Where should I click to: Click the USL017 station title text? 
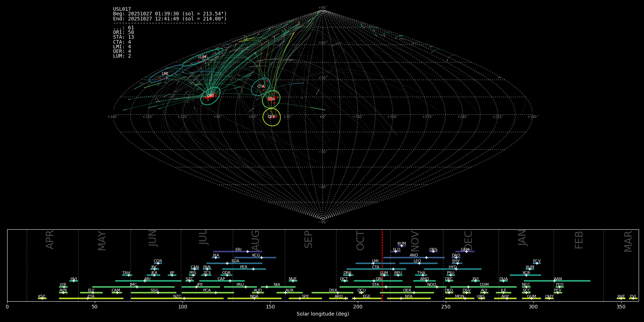tap(122, 9)
